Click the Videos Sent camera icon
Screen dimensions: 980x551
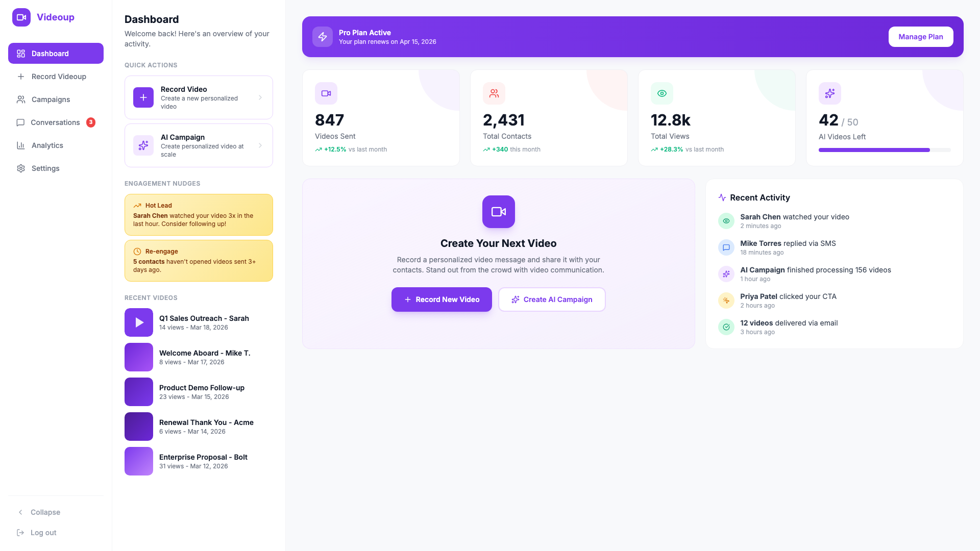(x=326, y=93)
